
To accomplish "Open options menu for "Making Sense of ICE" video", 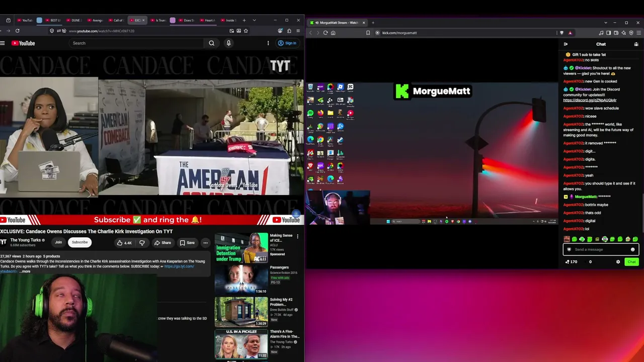I will click(x=297, y=236).
